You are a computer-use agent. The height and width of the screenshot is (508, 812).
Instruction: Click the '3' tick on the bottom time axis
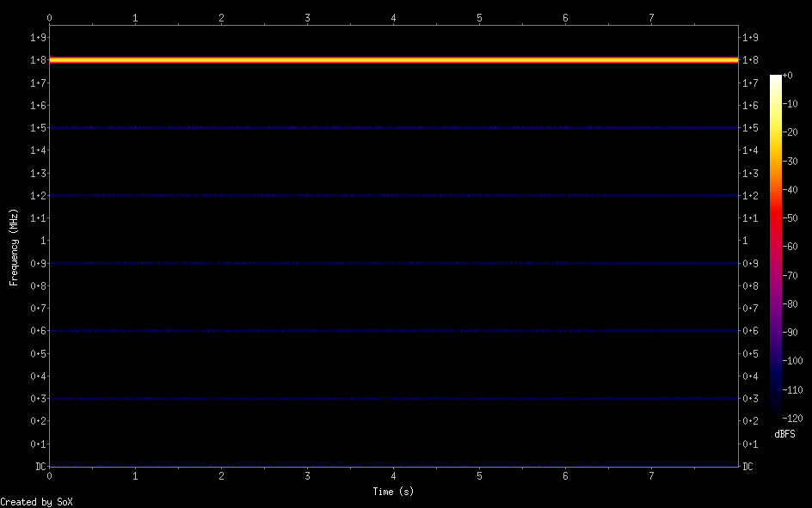(x=307, y=476)
